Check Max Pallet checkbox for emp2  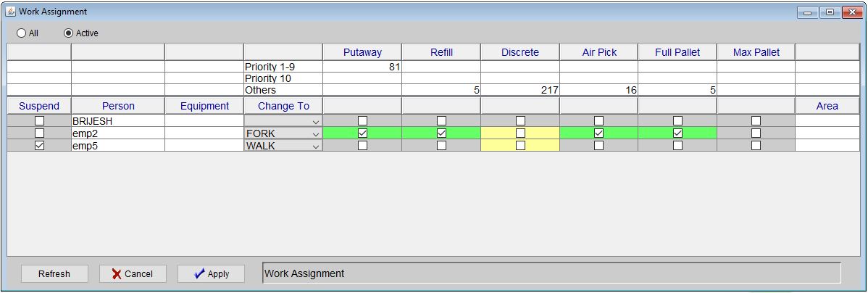(756, 133)
